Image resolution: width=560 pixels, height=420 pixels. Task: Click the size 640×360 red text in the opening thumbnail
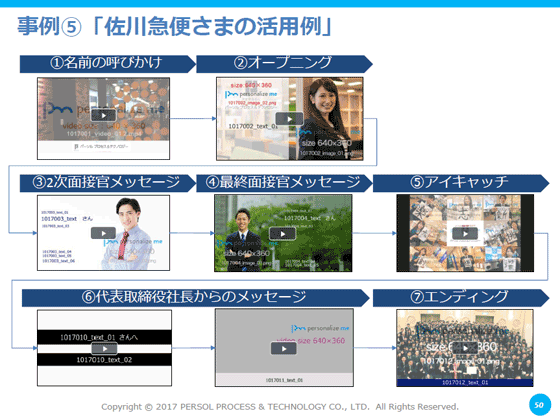click(x=251, y=85)
